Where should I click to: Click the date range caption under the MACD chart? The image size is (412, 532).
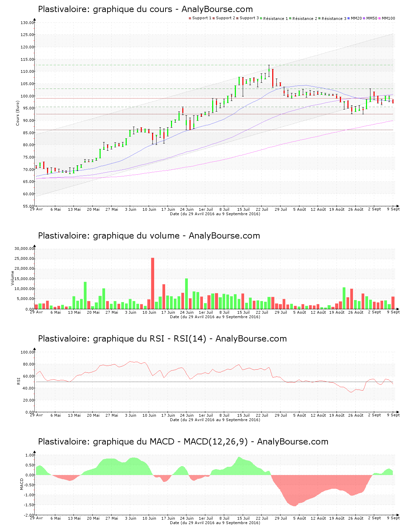click(x=215, y=523)
